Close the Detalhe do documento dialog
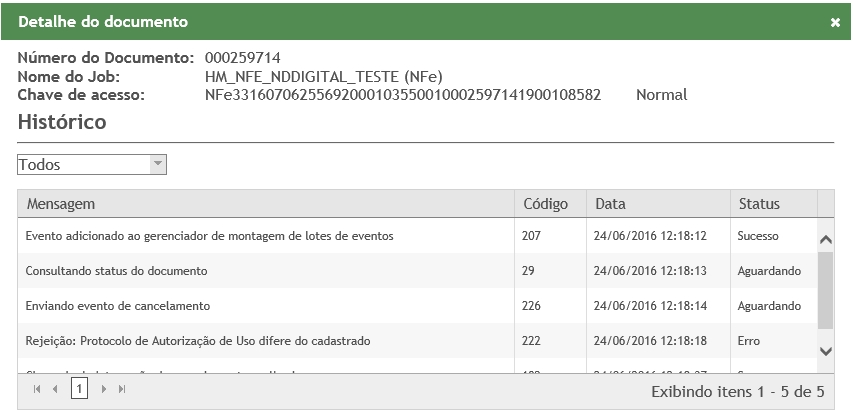The width and height of the screenshot is (855, 410). point(835,22)
